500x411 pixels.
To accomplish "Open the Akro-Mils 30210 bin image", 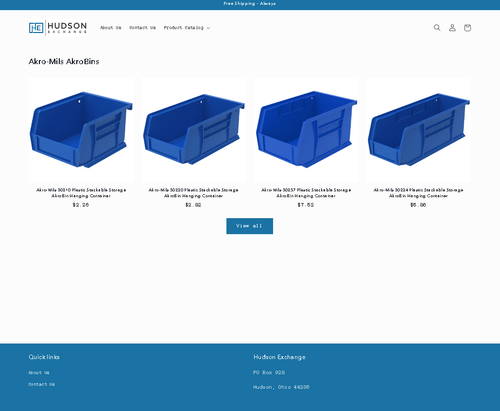I will (81, 130).
